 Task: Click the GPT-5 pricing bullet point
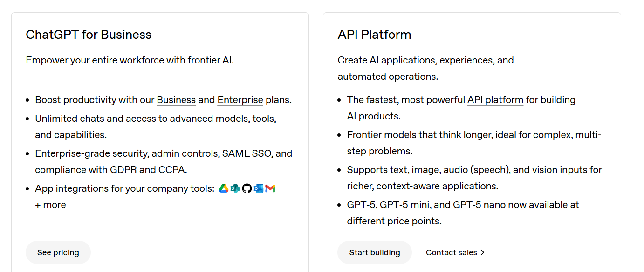click(x=463, y=212)
